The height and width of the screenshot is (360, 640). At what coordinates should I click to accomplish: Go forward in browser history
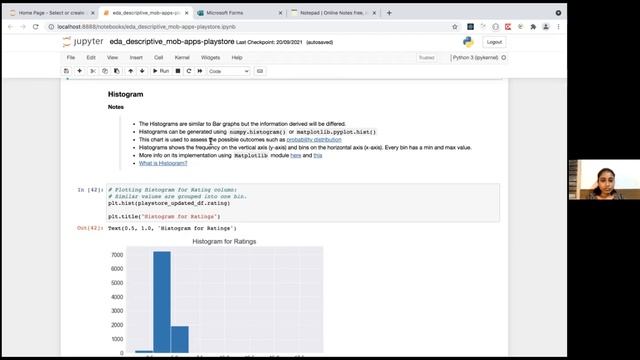pyautogui.click(x=23, y=27)
